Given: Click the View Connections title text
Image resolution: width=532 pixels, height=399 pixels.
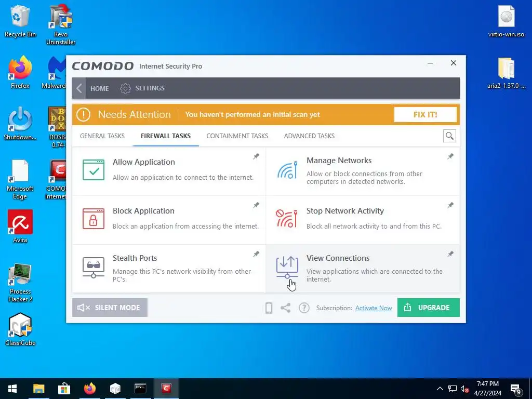Looking at the screenshot, I should (x=338, y=258).
